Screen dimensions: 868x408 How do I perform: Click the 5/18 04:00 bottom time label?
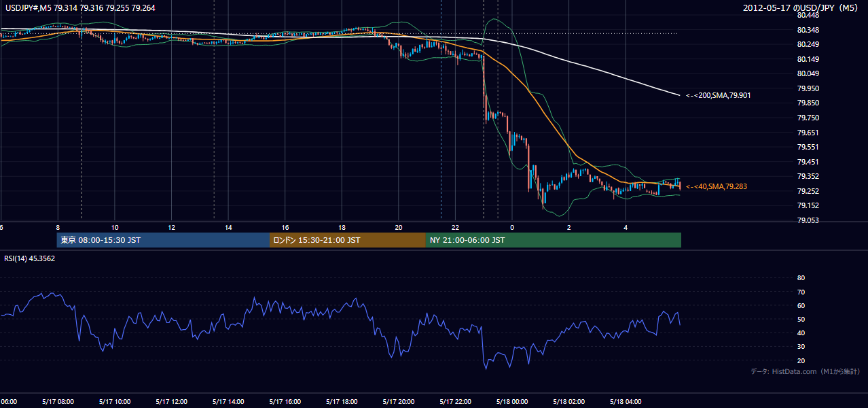pos(626,402)
